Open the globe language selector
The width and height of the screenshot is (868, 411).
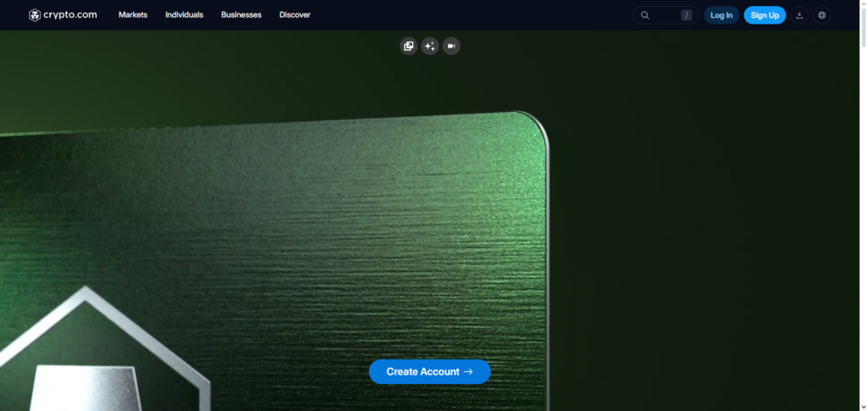(821, 15)
